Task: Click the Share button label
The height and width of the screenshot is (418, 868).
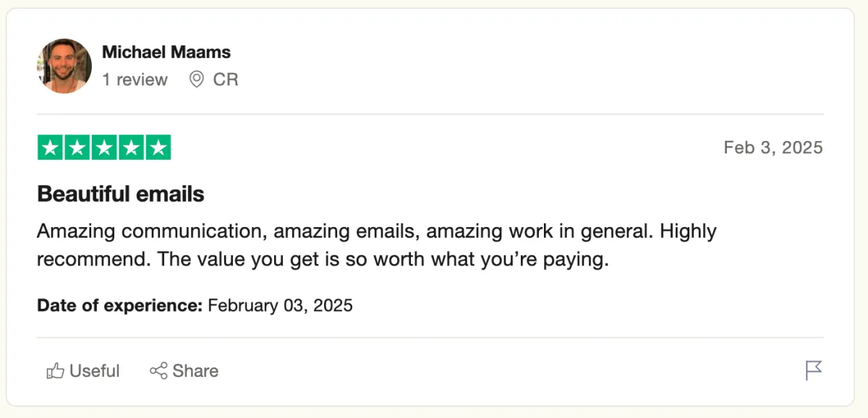Action: (x=195, y=371)
